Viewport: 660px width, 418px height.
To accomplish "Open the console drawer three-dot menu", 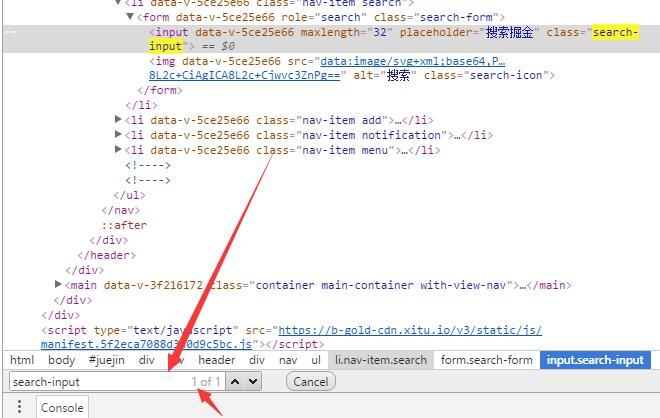I will coord(19,407).
